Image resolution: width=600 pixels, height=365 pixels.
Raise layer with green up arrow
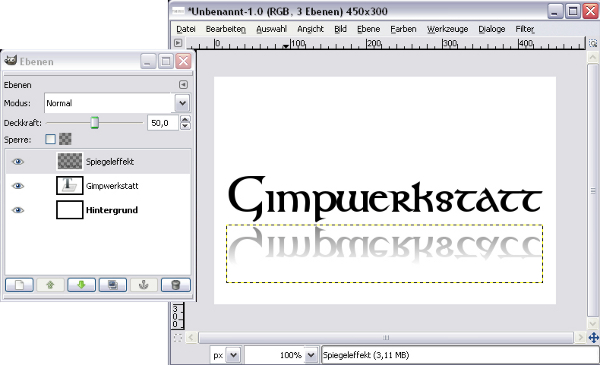point(50,285)
